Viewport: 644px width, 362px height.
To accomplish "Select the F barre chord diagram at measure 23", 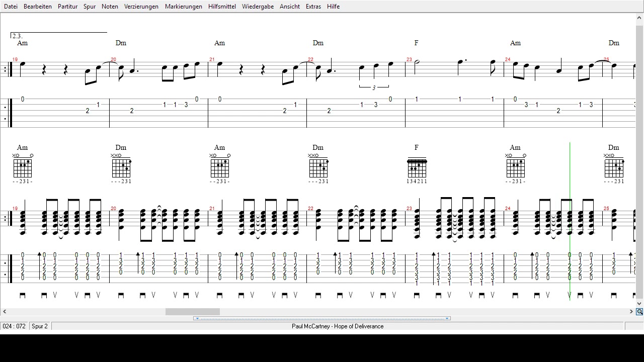I will 417,169.
